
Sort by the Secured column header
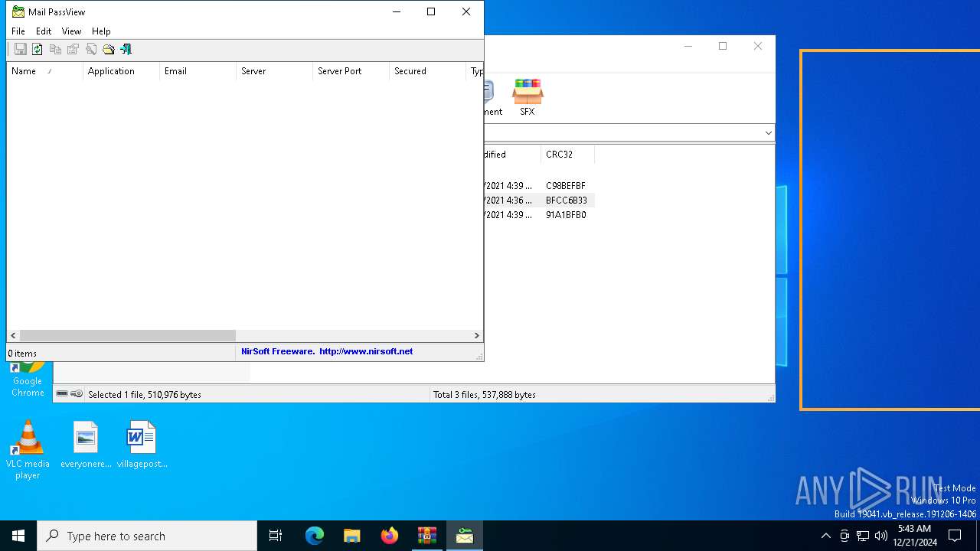pos(427,71)
